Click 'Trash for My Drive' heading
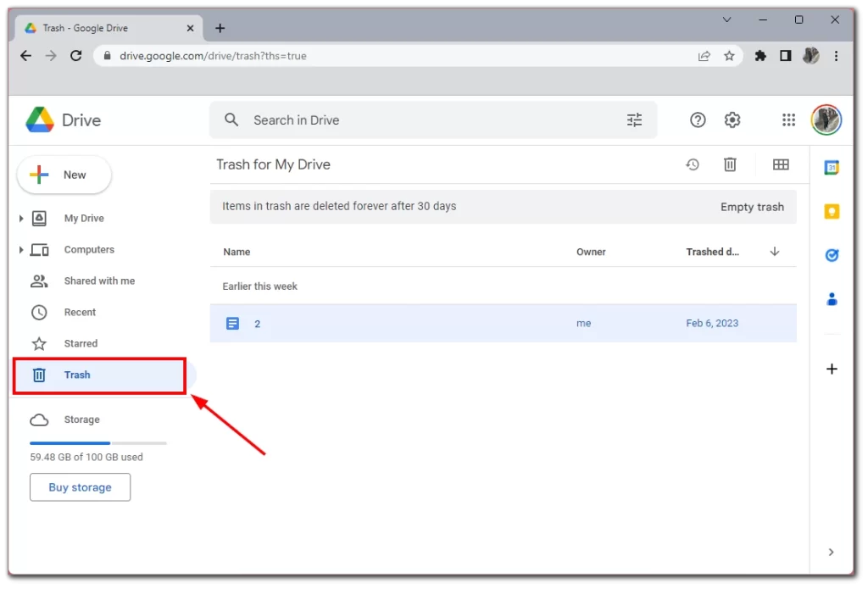The width and height of the screenshot is (868, 589). 273,164
